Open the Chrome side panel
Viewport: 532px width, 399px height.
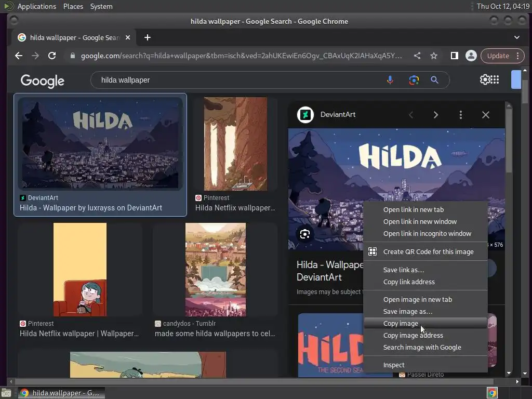(454, 56)
